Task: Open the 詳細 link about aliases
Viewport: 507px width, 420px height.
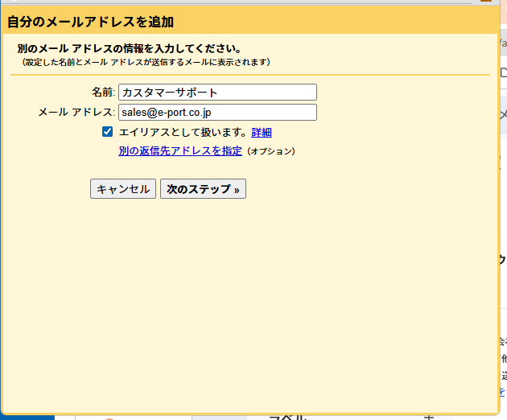Action: [x=262, y=133]
